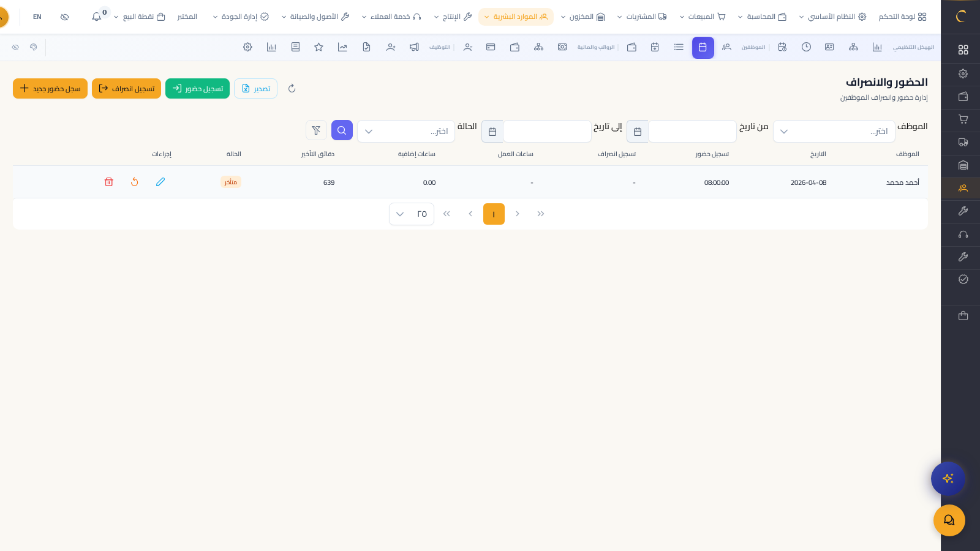Click the purple search magnifier button

342,130
